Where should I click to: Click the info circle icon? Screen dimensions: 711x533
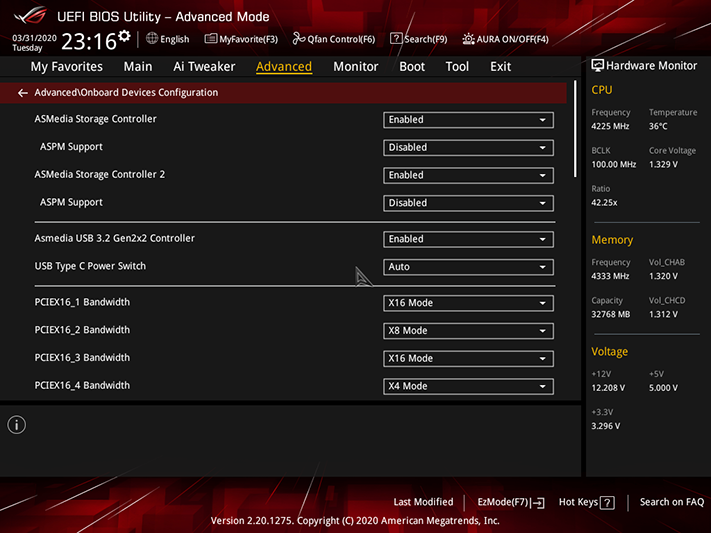click(x=17, y=425)
